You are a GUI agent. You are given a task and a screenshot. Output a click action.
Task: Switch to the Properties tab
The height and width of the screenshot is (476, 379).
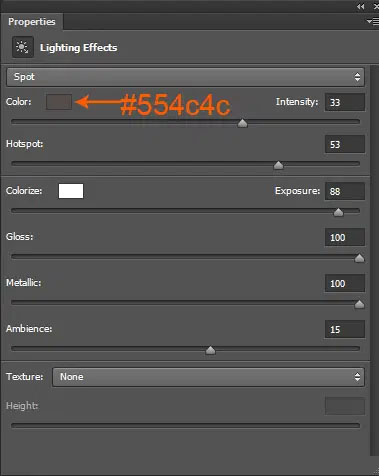(32, 22)
